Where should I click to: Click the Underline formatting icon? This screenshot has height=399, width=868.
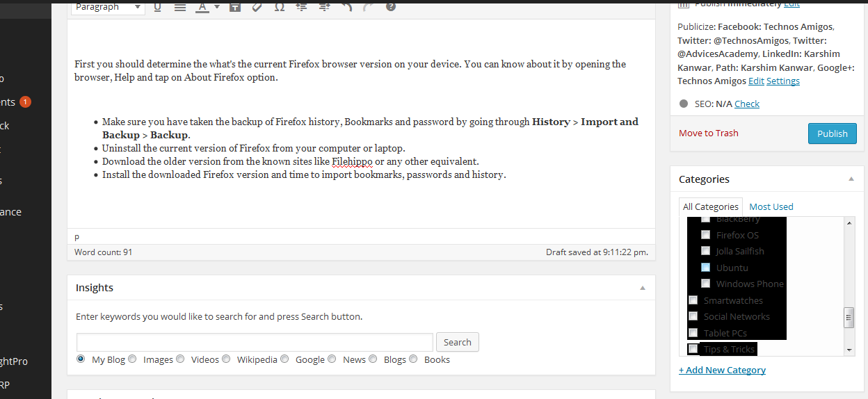[157, 7]
